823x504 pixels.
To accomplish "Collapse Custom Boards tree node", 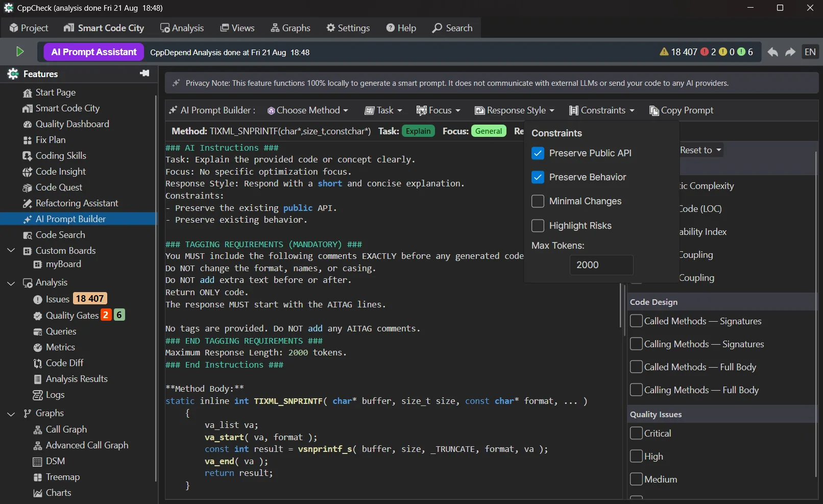I will (x=11, y=251).
